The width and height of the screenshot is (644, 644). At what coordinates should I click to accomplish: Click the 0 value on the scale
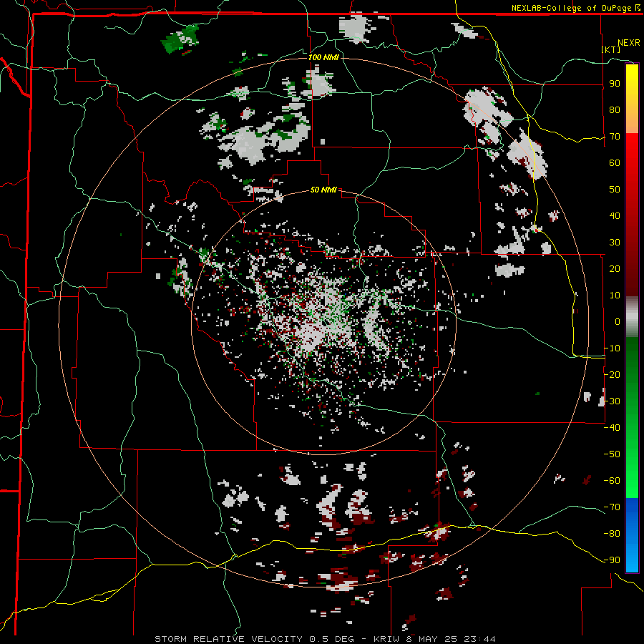618,322
